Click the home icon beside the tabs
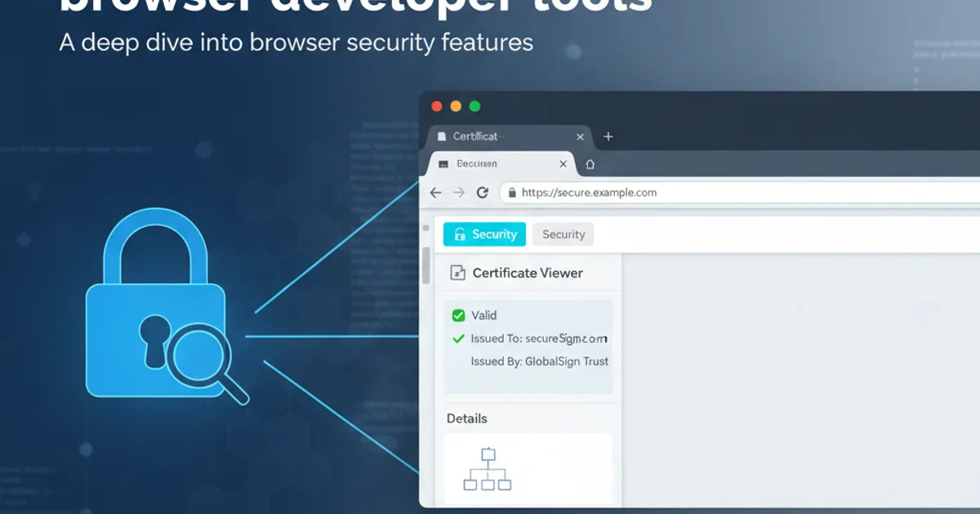This screenshot has width=980, height=514. point(590,164)
